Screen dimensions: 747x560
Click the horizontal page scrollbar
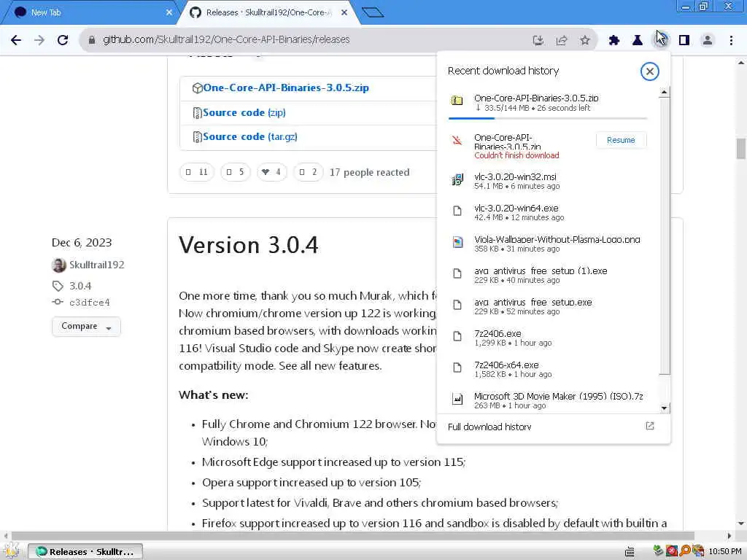click(x=352, y=536)
